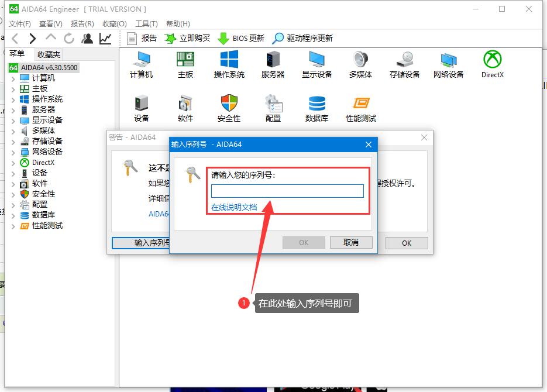Click the user profile toolbar icon
The height and width of the screenshot is (392, 547).
click(87, 39)
